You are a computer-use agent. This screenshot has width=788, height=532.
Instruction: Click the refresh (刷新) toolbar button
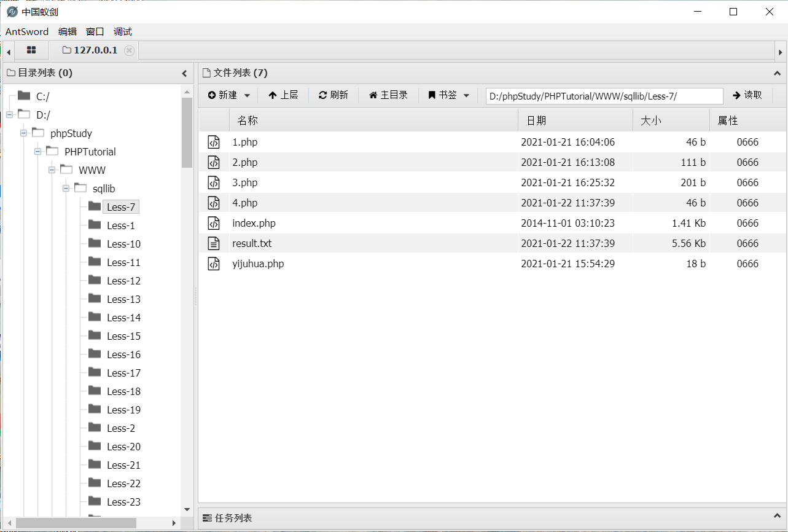(x=334, y=95)
